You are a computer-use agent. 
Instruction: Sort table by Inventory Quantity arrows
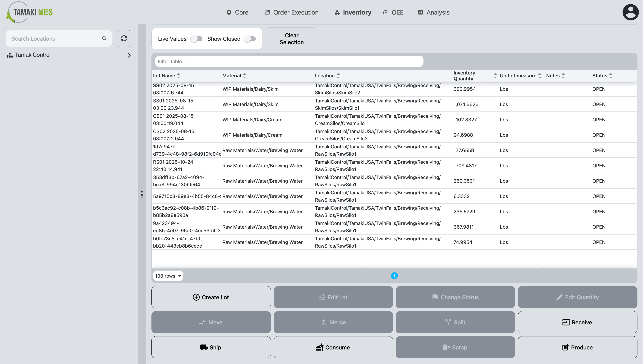tap(495, 76)
